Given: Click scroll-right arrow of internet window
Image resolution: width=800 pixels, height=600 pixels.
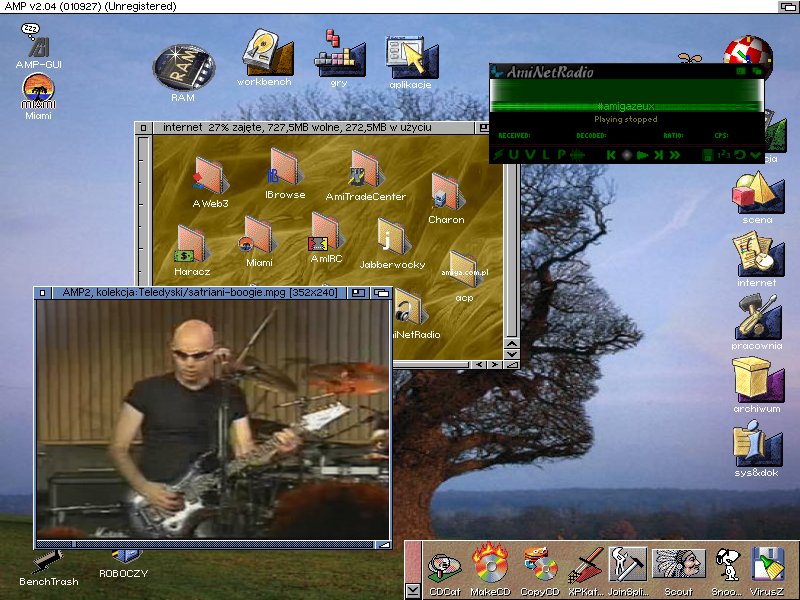Looking at the screenshot, I should click(494, 365).
